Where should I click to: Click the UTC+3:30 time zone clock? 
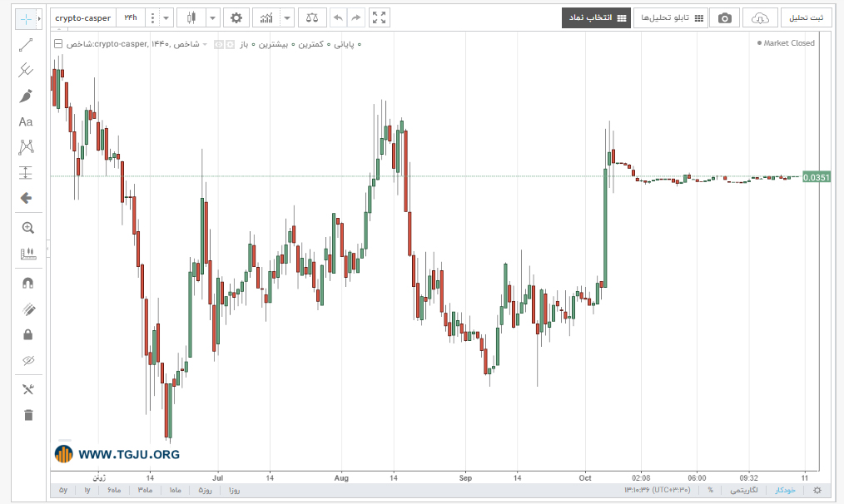point(657,490)
